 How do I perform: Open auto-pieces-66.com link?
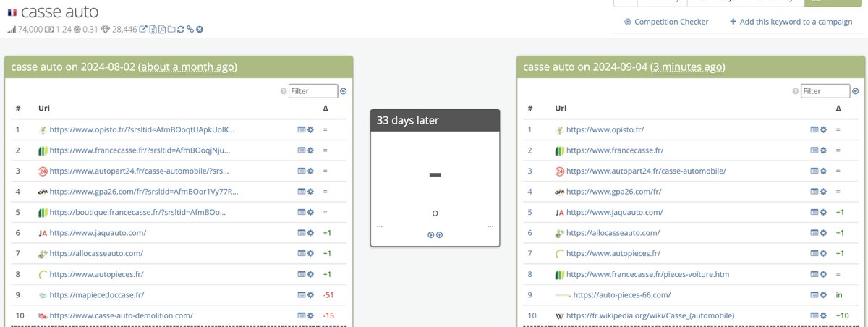[621, 294]
